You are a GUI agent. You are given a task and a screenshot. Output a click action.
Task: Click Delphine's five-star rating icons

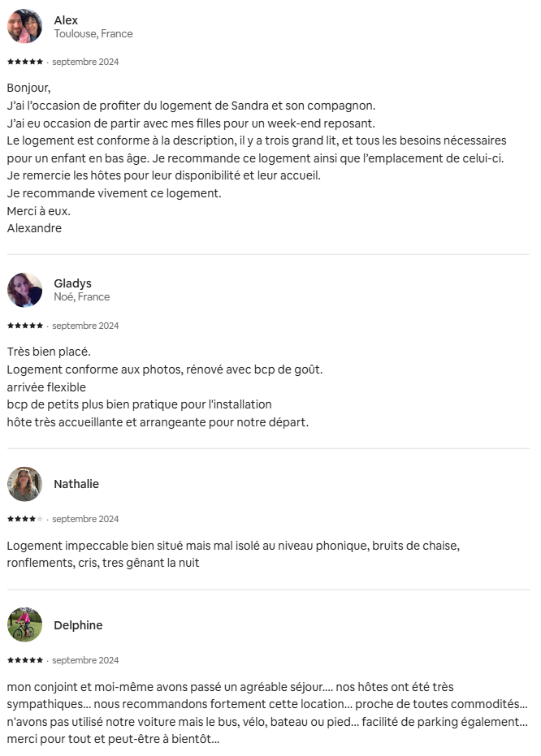(x=25, y=660)
